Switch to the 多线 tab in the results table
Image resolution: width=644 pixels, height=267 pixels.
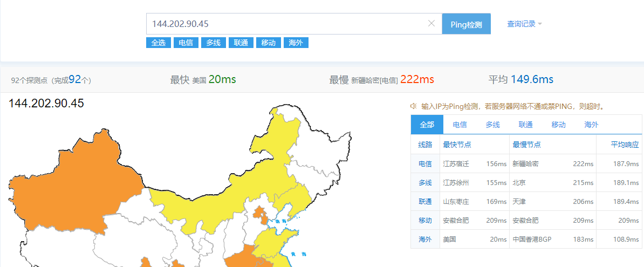pyautogui.click(x=493, y=125)
